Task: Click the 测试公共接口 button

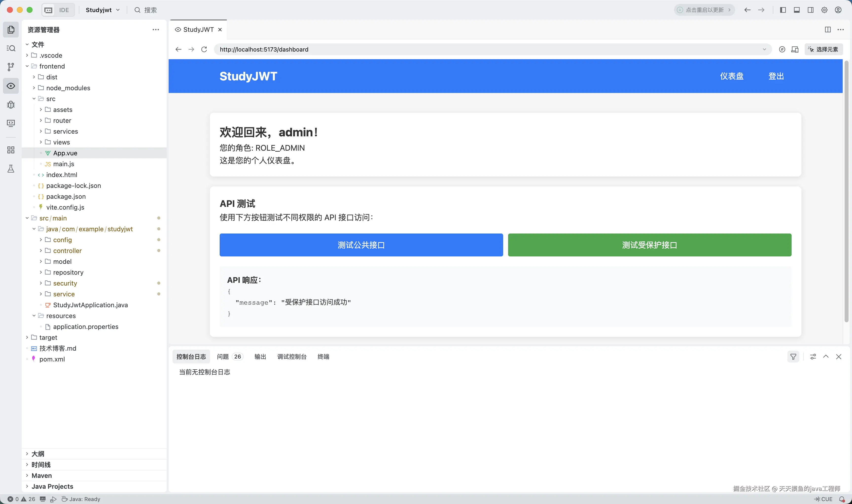Action: (361, 245)
